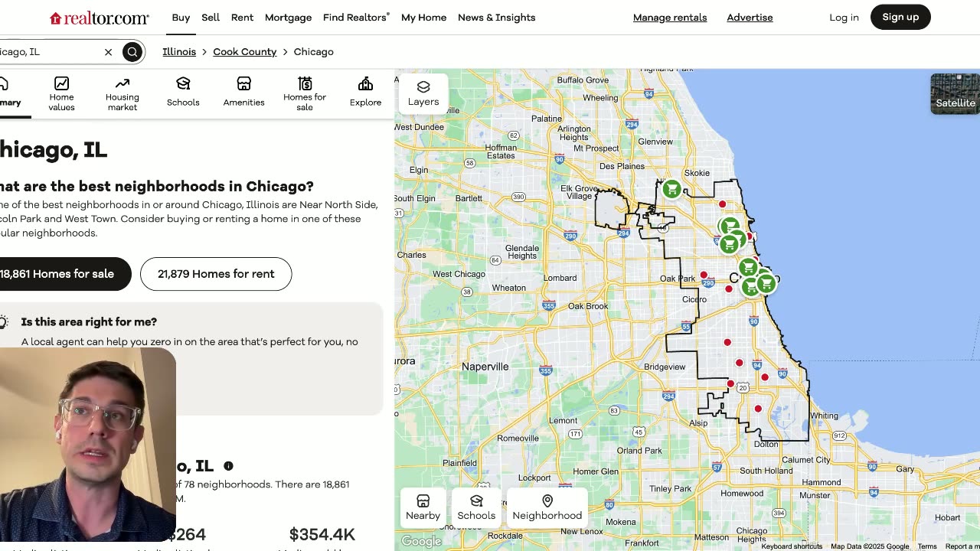Click the realtor.com logo
Screen dimensions: 980x551
tap(100, 18)
